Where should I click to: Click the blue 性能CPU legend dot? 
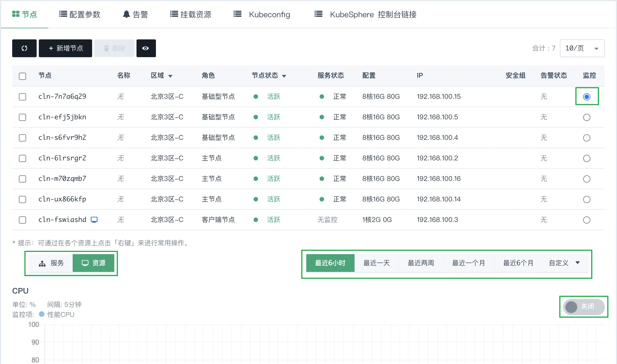click(42, 314)
